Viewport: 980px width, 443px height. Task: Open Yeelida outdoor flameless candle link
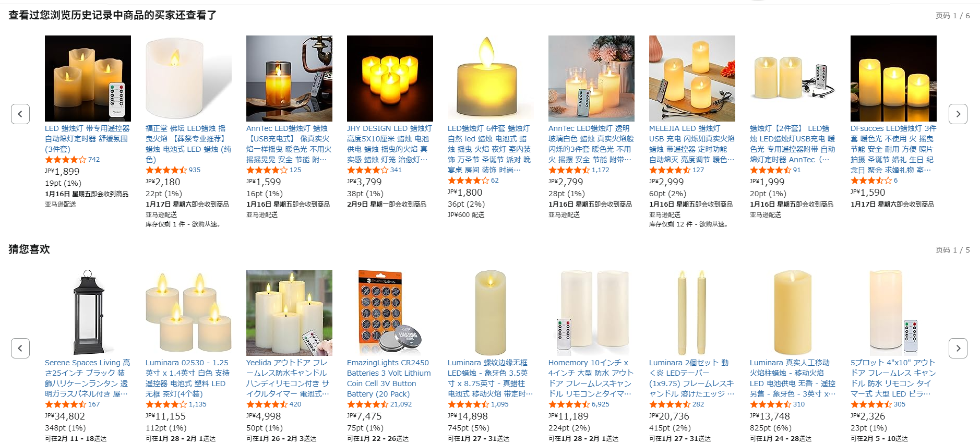(x=289, y=378)
